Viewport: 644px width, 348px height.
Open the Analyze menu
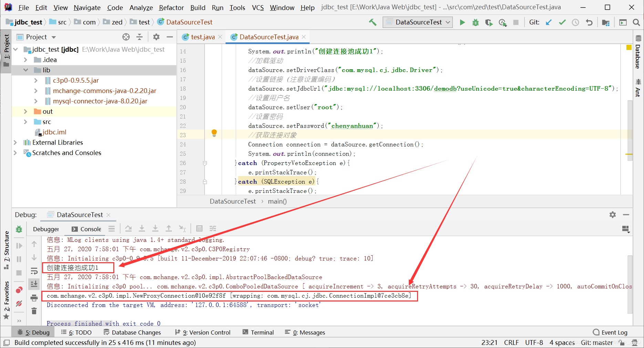[x=141, y=8]
